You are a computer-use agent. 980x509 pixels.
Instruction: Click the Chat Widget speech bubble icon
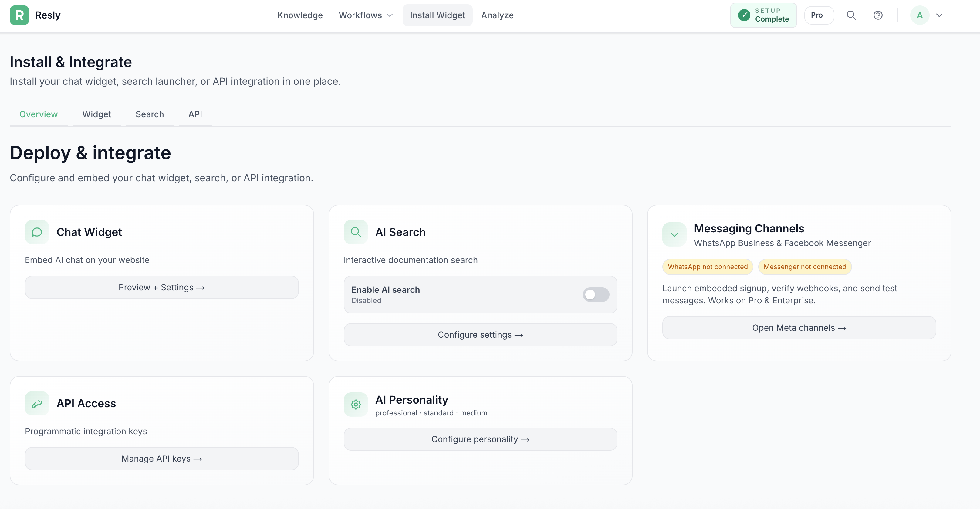36,232
